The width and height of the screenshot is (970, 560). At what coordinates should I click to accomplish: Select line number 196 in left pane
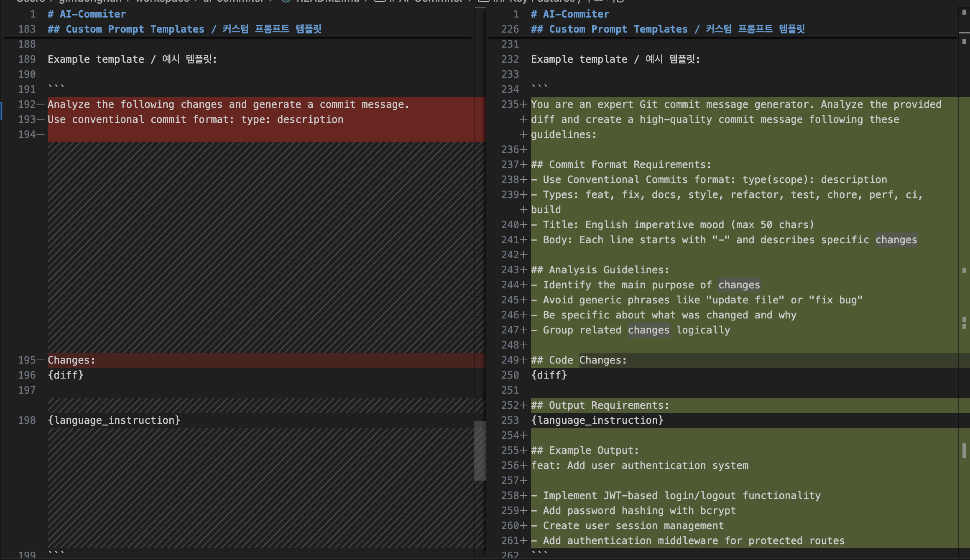tap(27, 375)
